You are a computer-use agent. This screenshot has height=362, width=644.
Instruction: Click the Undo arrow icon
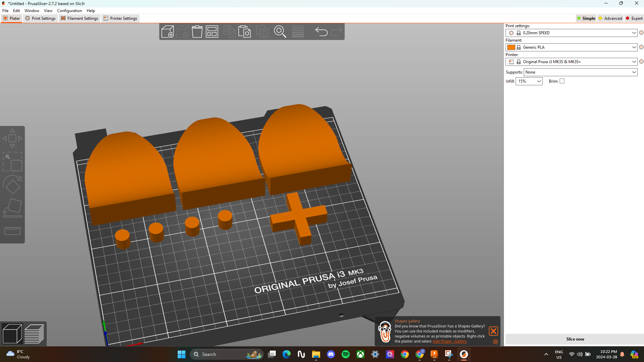pos(321,32)
